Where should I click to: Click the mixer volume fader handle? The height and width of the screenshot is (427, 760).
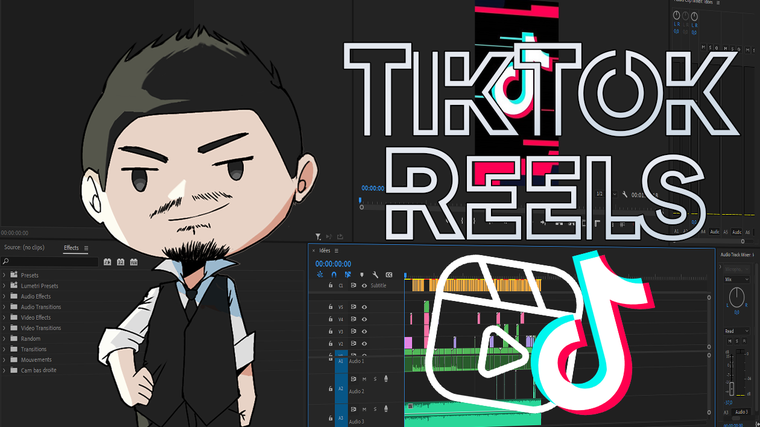[731, 388]
